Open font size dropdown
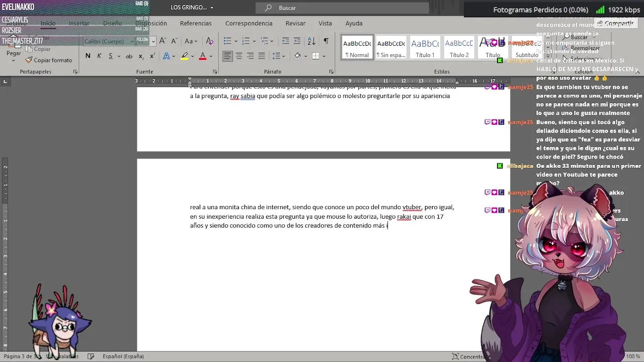The width and height of the screenshot is (644, 362). click(x=153, y=41)
